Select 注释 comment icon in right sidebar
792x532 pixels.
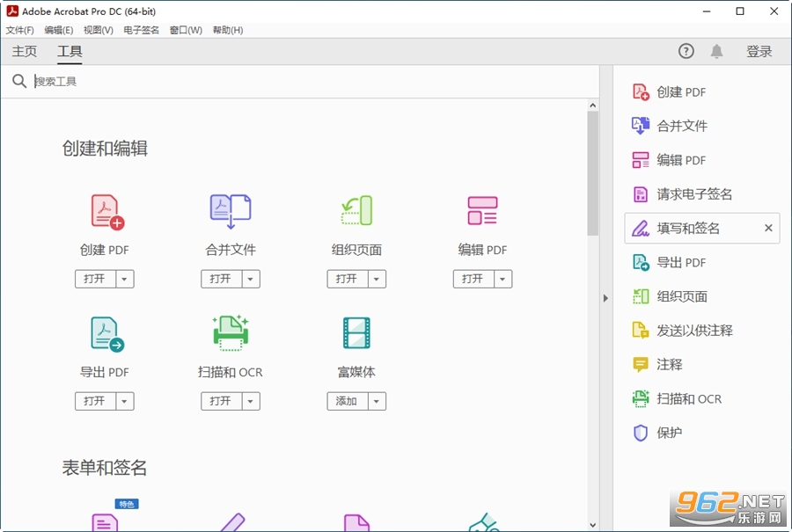point(641,364)
